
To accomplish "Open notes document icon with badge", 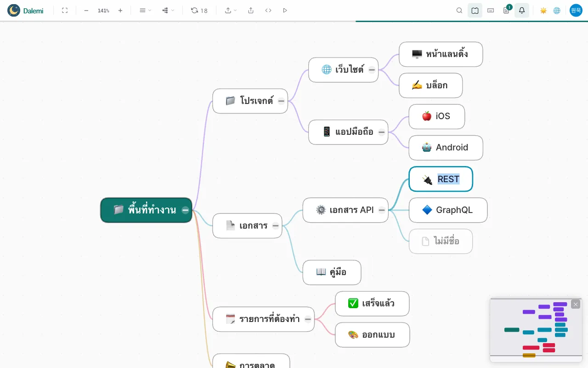I will click(x=507, y=10).
